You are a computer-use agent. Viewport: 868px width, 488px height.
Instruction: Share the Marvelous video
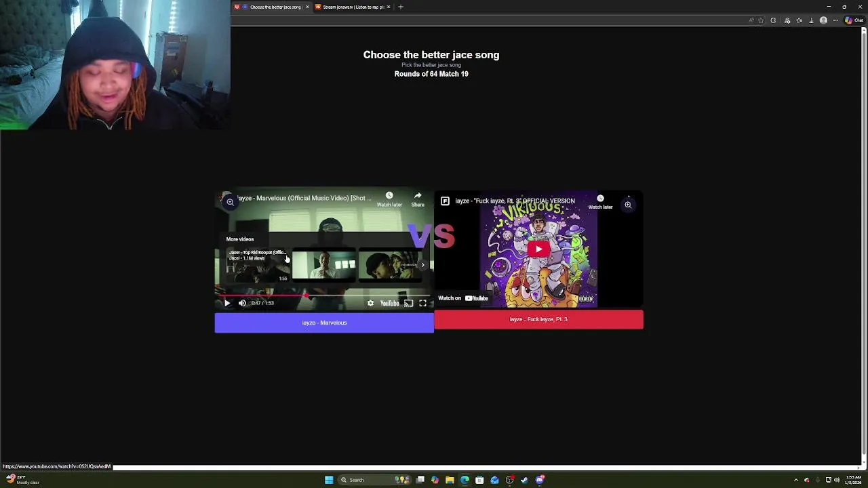(x=418, y=199)
